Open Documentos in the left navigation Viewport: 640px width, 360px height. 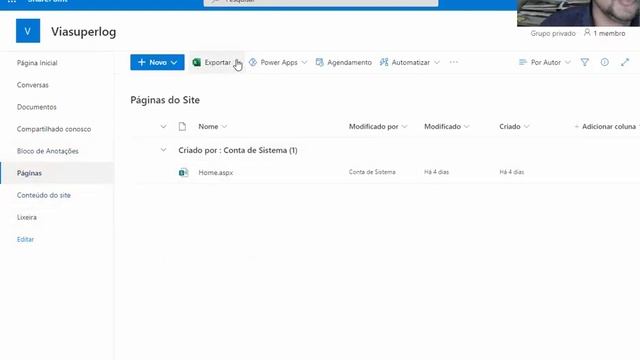[37, 107]
